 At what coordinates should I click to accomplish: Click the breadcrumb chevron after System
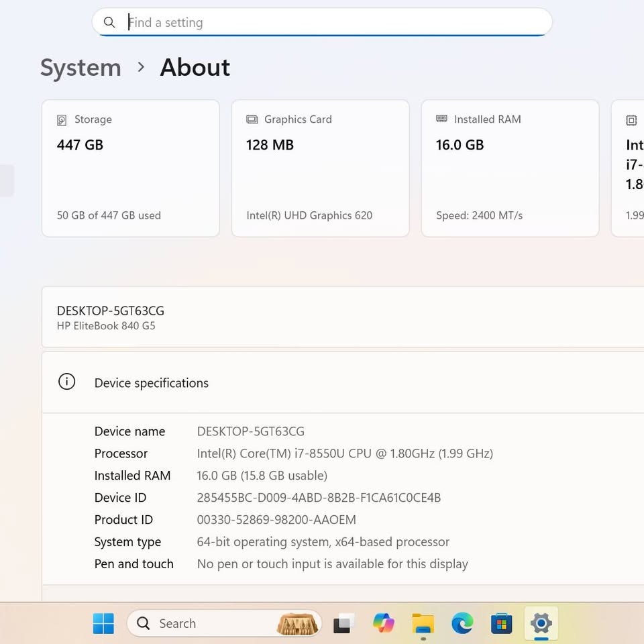tap(141, 67)
